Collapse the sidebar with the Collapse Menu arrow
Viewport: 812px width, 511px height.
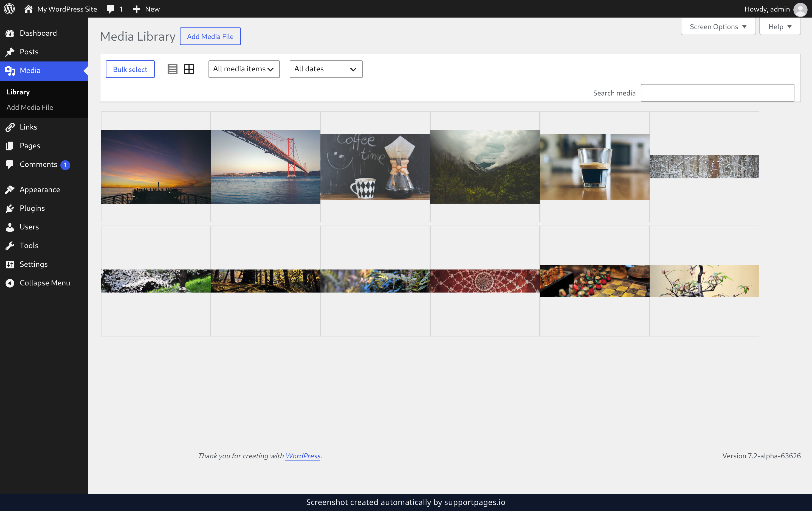(x=10, y=283)
